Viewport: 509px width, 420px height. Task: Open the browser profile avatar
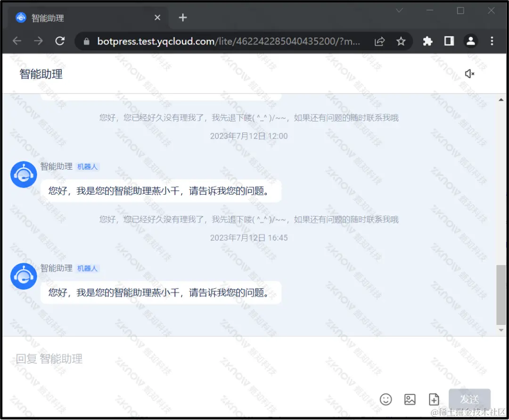coord(471,41)
